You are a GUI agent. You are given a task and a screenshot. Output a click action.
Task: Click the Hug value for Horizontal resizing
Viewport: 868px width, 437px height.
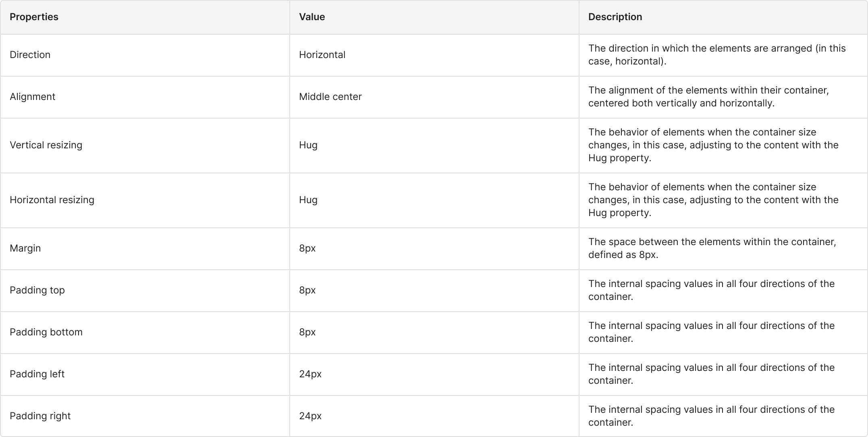coord(308,200)
